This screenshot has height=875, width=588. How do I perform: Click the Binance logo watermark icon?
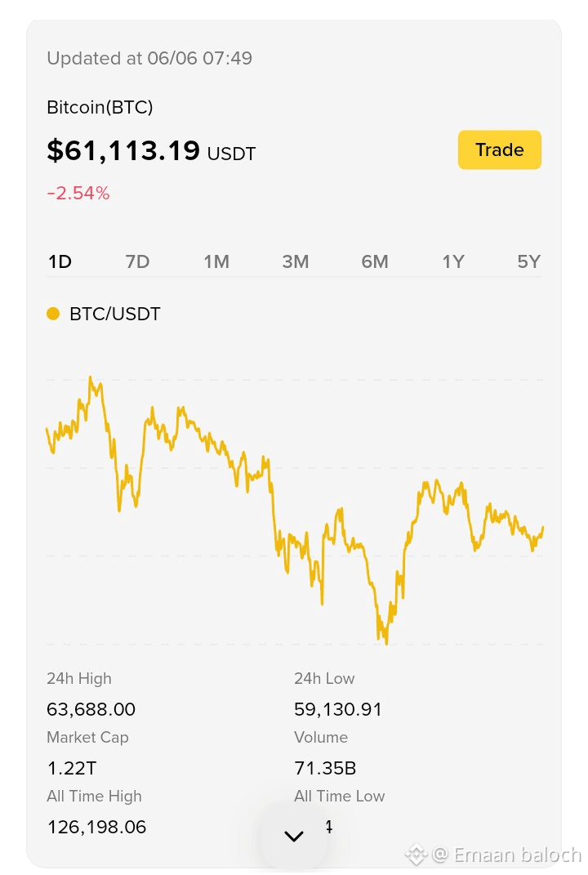[416, 855]
